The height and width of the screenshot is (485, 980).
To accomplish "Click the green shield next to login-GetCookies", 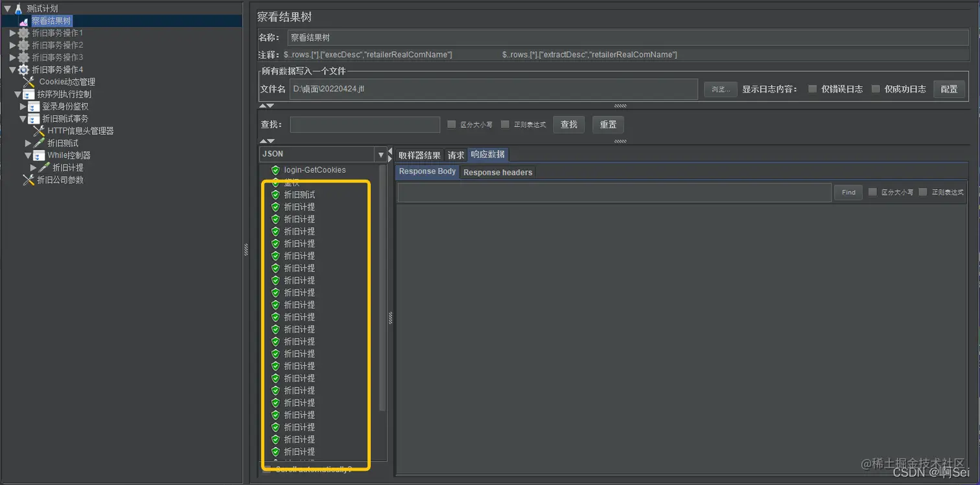I will pyautogui.click(x=275, y=170).
